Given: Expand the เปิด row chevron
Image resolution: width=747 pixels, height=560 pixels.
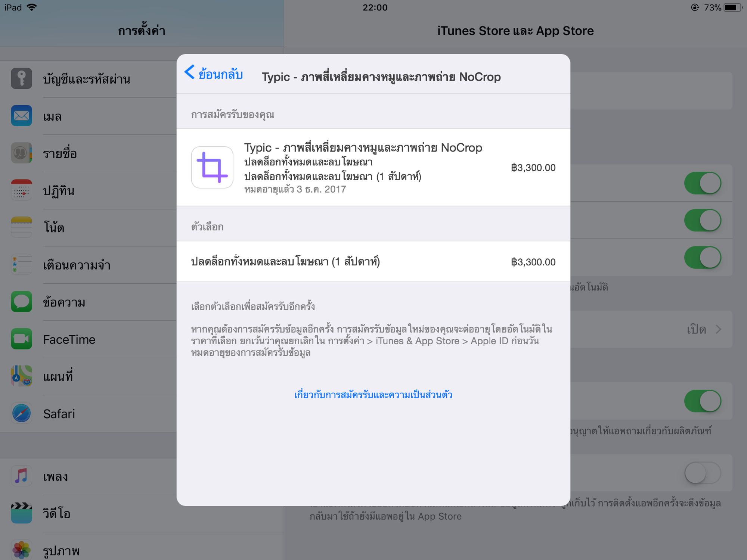Looking at the screenshot, I should 718,329.
